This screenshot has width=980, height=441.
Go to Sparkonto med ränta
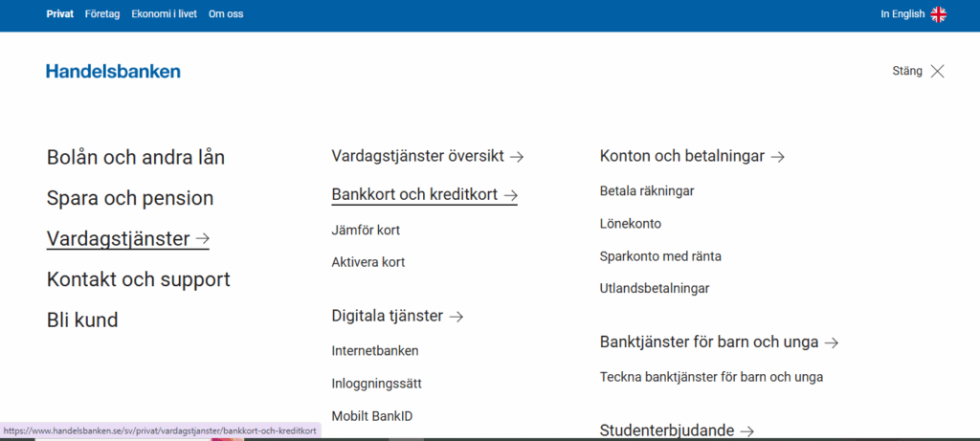(x=660, y=256)
